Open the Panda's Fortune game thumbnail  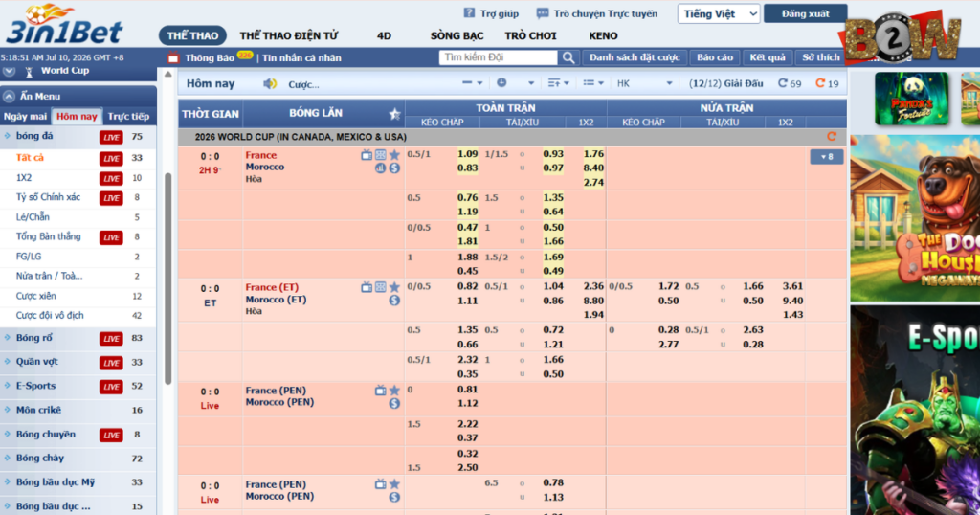point(912,99)
